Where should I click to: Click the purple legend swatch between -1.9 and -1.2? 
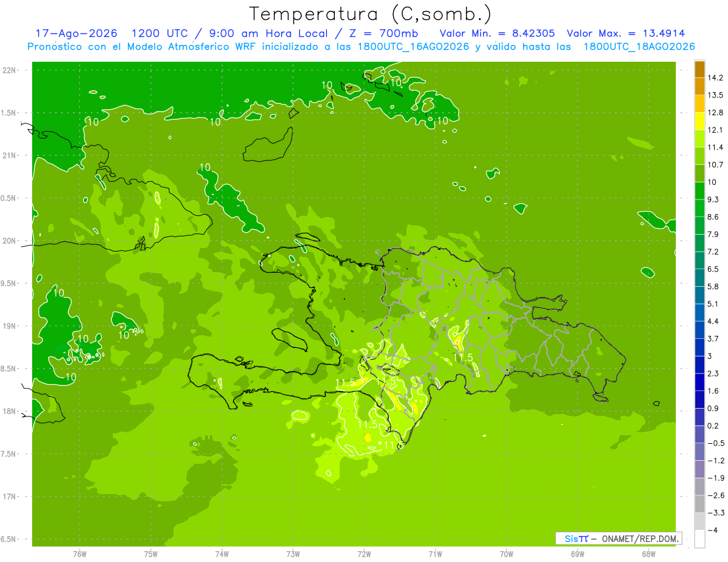(x=699, y=469)
